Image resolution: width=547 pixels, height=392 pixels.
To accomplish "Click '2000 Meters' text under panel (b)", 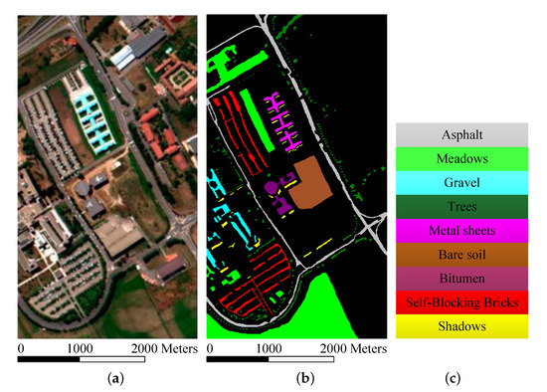I will click(353, 348).
